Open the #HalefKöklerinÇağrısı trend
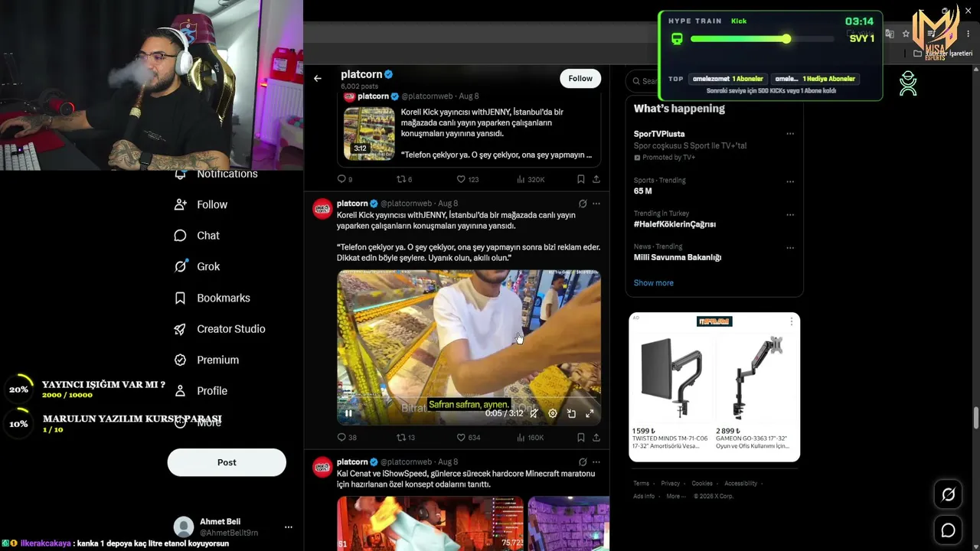The height and width of the screenshot is (551, 980). 675,224
